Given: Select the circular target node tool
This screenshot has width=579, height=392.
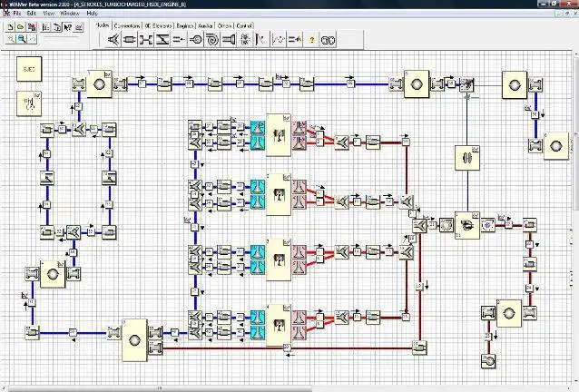Looking at the screenshot, I should (195, 40).
